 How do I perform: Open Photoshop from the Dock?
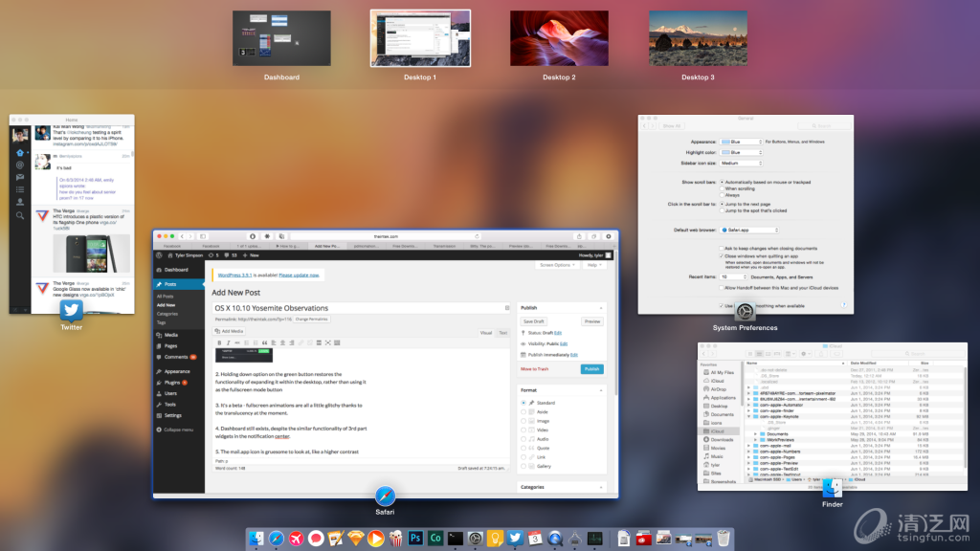click(415, 539)
